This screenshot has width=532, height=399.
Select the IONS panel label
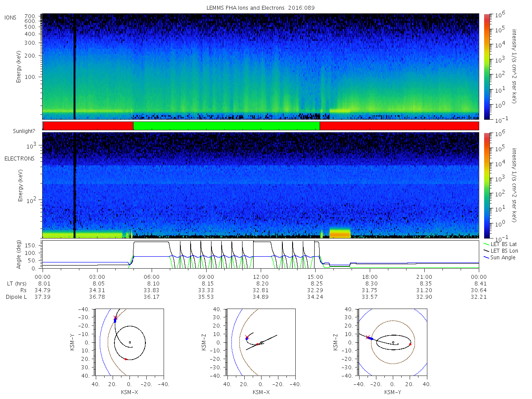point(11,17)
